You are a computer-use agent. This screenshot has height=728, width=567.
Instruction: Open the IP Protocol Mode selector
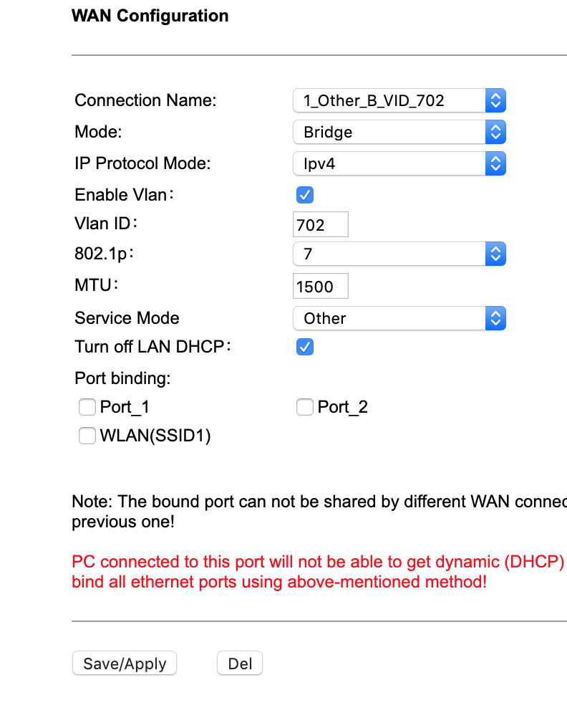pyautogui.click(x=399, y=163)
